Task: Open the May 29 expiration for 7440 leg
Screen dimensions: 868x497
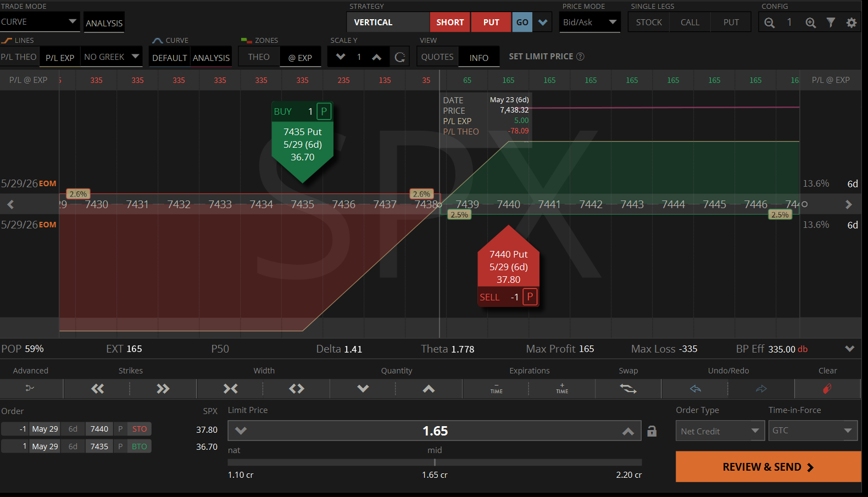Action: (45, 429)
